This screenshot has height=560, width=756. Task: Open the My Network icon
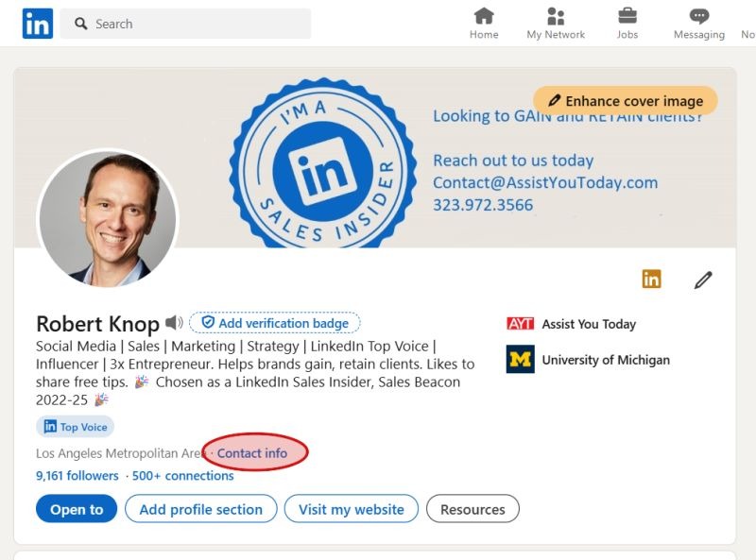coord(555,17)
